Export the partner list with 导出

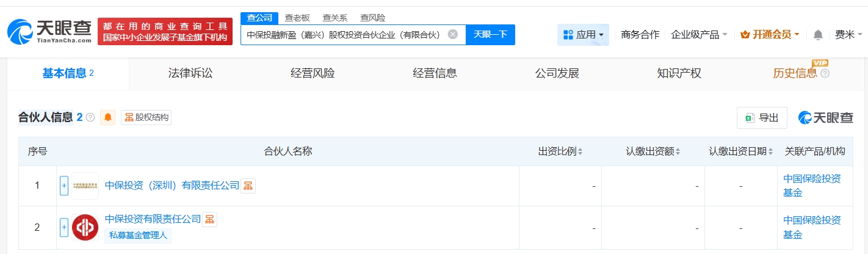pyautogui.click(x=762, y=118)
